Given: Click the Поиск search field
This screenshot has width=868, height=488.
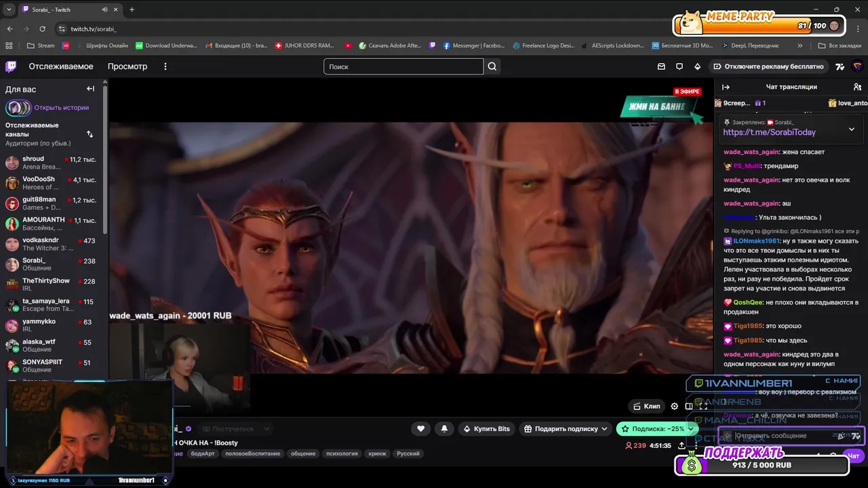Looking at the screenshot, I should click(403, 66).
